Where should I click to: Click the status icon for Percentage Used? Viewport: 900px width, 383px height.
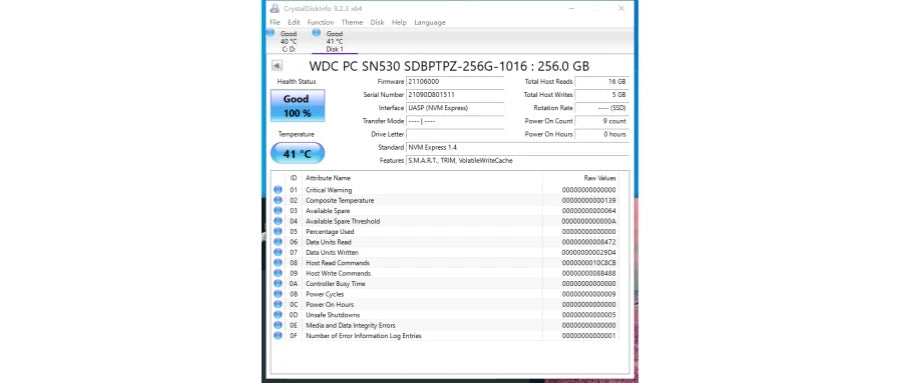point(278,231)
